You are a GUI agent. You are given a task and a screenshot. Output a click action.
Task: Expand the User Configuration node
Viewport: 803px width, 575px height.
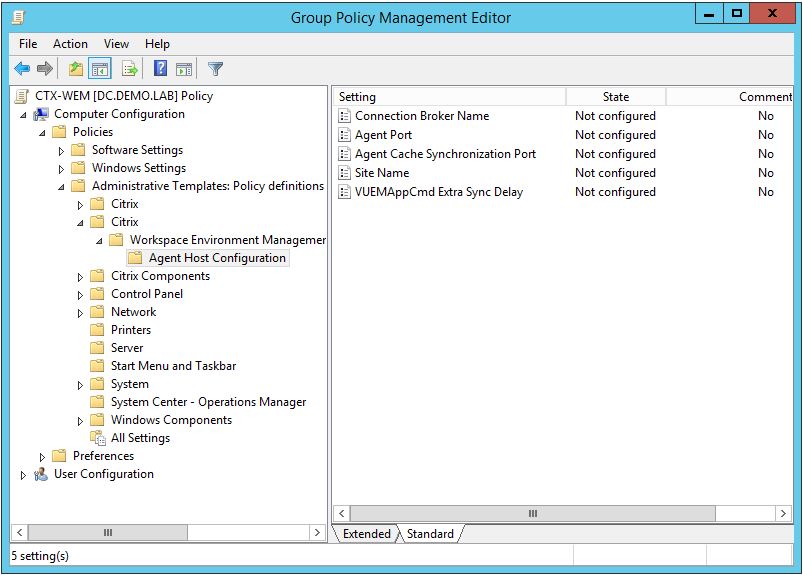(24, 475)
